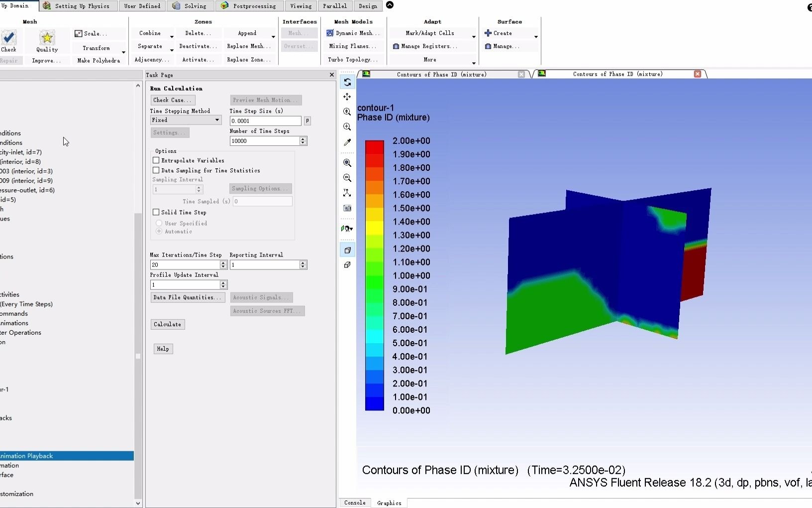Viewport: 812px width, 508px height.
Task: Click the Calculate button
Action: tap(167, 324)
